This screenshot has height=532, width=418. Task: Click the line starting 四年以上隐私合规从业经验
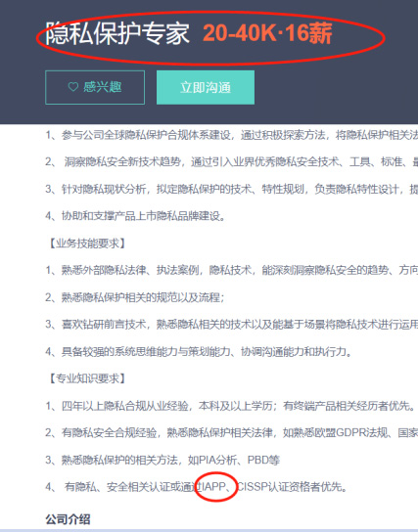tap(230, 406)
